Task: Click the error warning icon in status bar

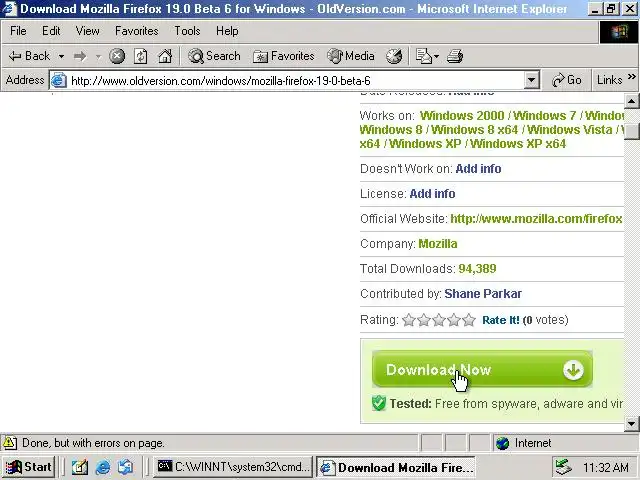Action: click(x=10, y=442)
